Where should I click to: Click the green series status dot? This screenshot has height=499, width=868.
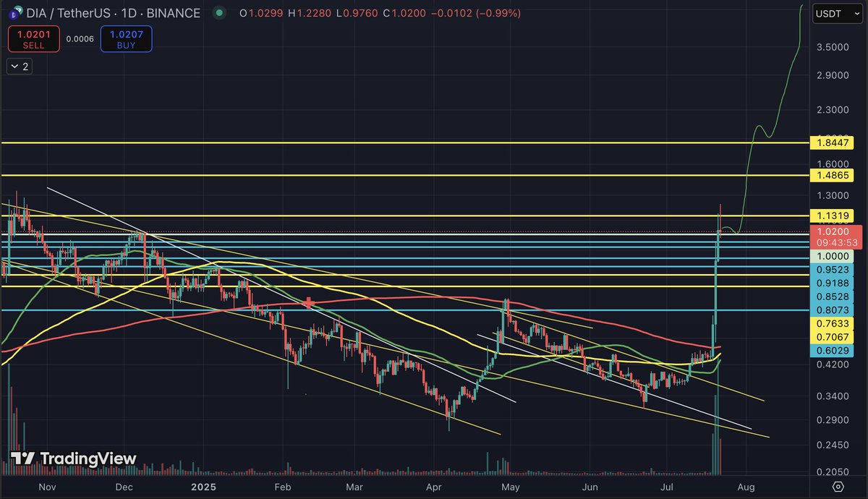pyautogui.click(x=219, y=13)
